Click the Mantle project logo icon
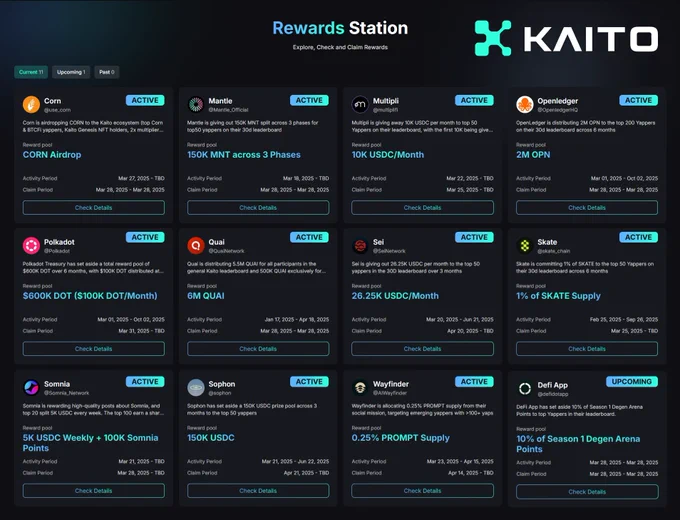The image size is (680, 520). [196, 105]
